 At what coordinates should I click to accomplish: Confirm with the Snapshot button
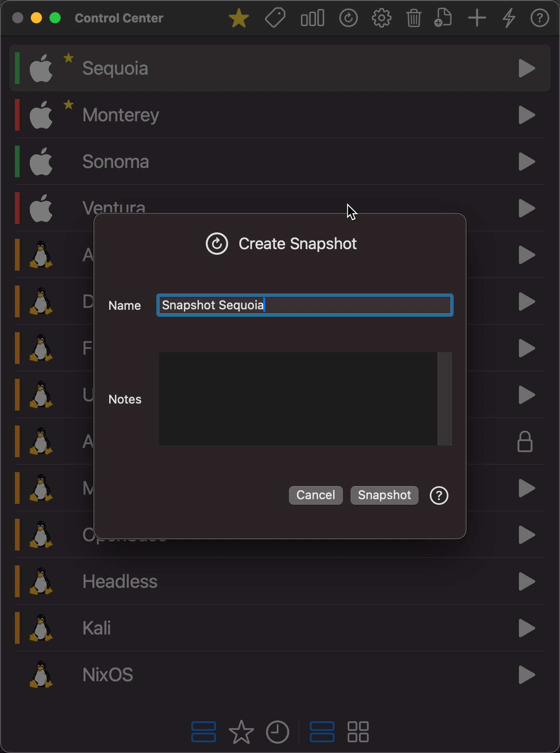coord(385,495)
